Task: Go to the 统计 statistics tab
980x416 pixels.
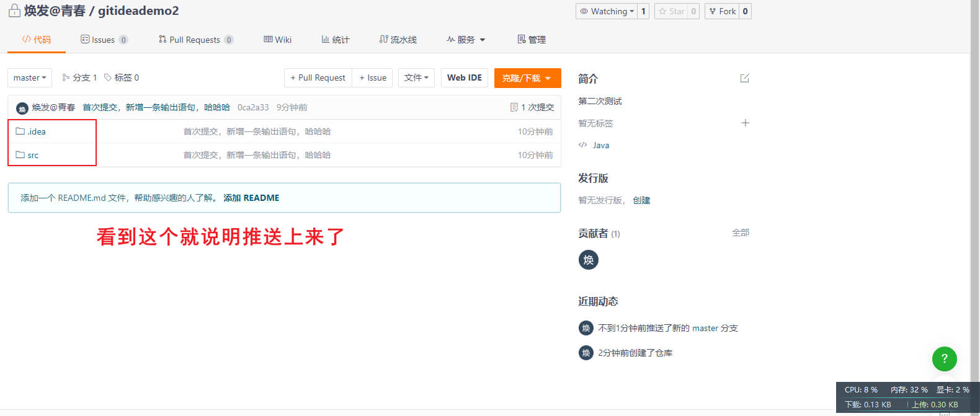Action: [x=335, y=40]
